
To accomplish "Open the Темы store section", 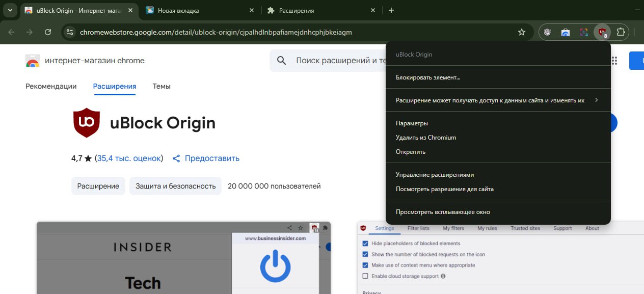I will (162, 86).
